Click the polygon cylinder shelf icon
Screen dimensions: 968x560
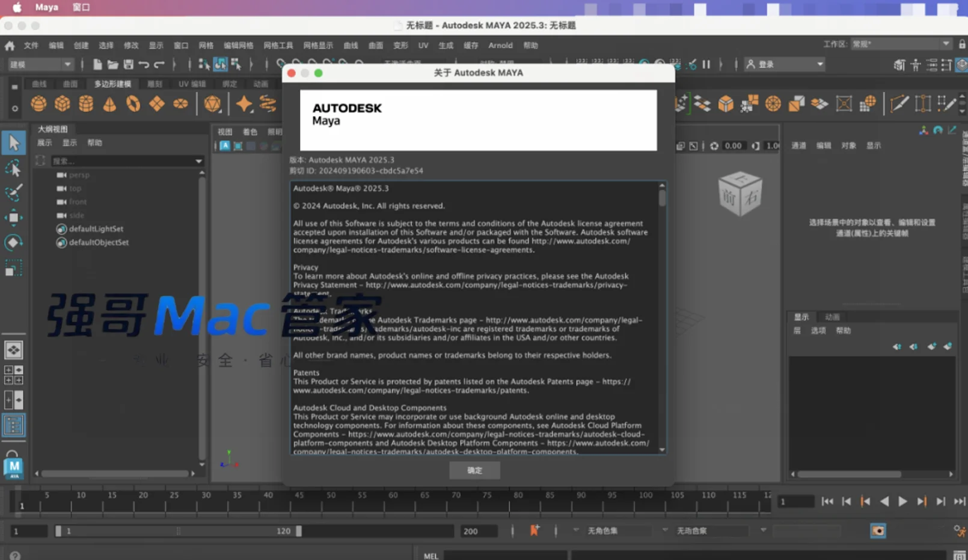86,104
